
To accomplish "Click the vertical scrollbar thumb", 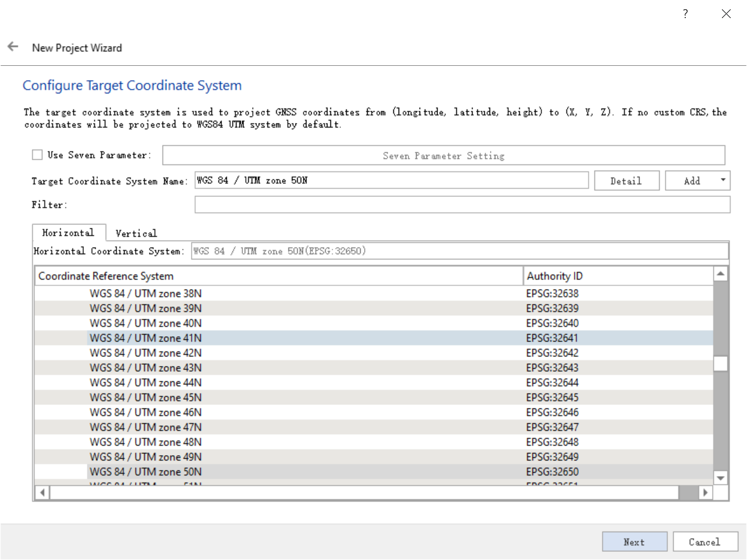I will tap(721, 364).
